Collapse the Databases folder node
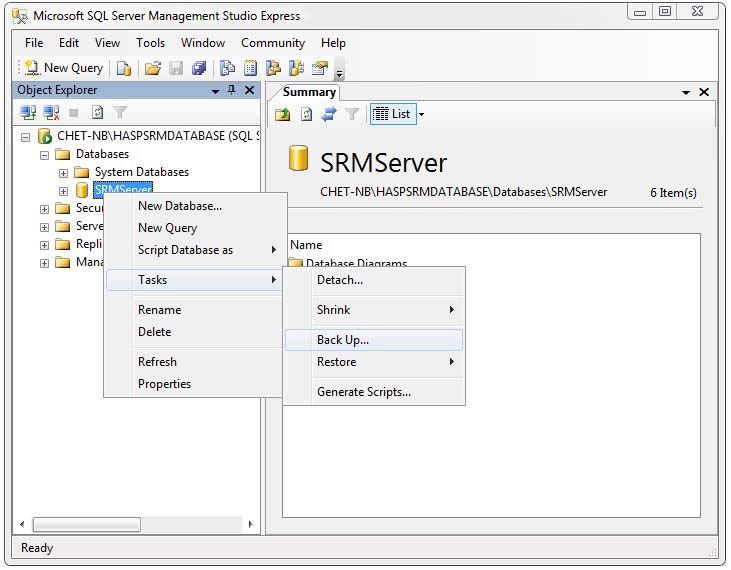 click(44, 155)
